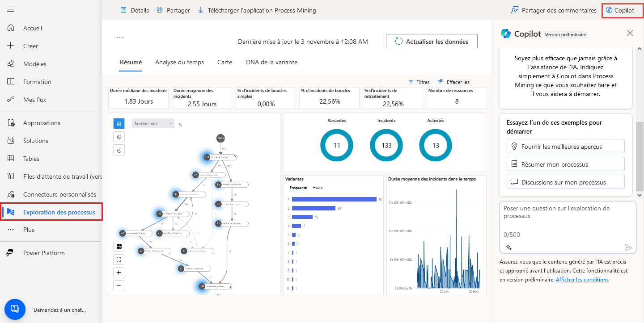Switch to the Carte tab

225,63
